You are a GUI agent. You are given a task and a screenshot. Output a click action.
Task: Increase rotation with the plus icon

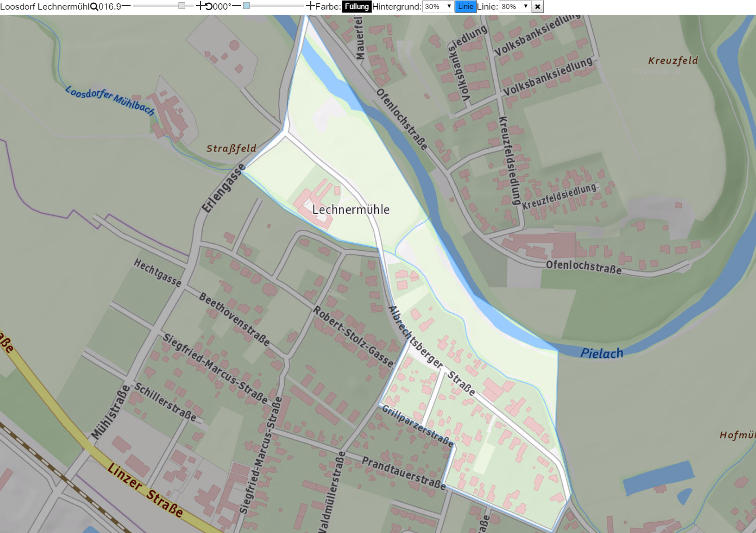(x=311, y=6)
